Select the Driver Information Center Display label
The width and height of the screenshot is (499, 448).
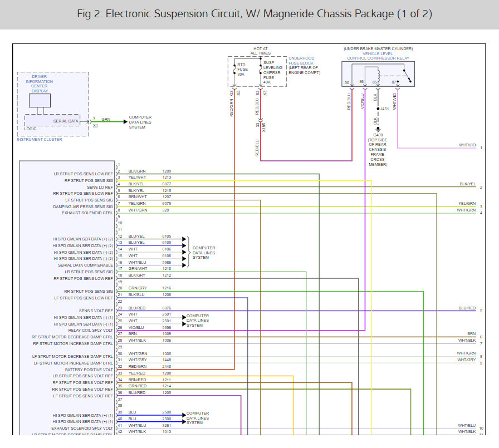pyautogui.click(x=40, y=83)
